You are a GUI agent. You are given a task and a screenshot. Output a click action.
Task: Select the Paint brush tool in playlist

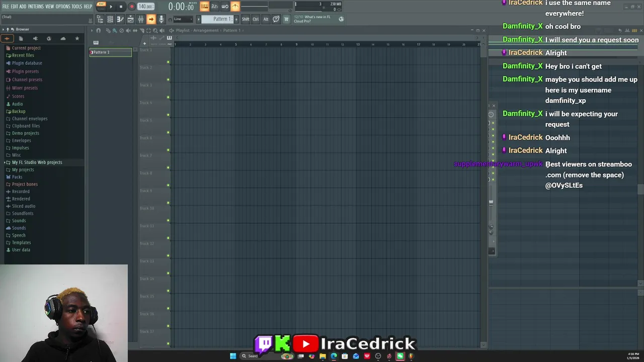(115, 31)
